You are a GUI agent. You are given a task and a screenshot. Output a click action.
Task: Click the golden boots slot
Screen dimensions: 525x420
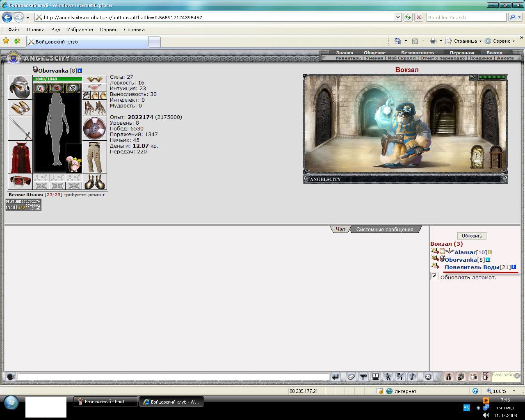(x=95, y=181)
